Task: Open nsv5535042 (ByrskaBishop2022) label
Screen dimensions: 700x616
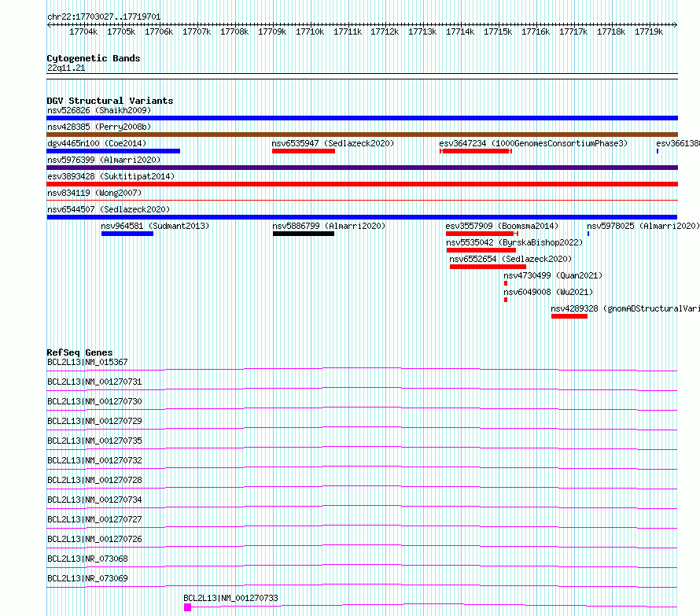Action: click(x=514, y=242)
